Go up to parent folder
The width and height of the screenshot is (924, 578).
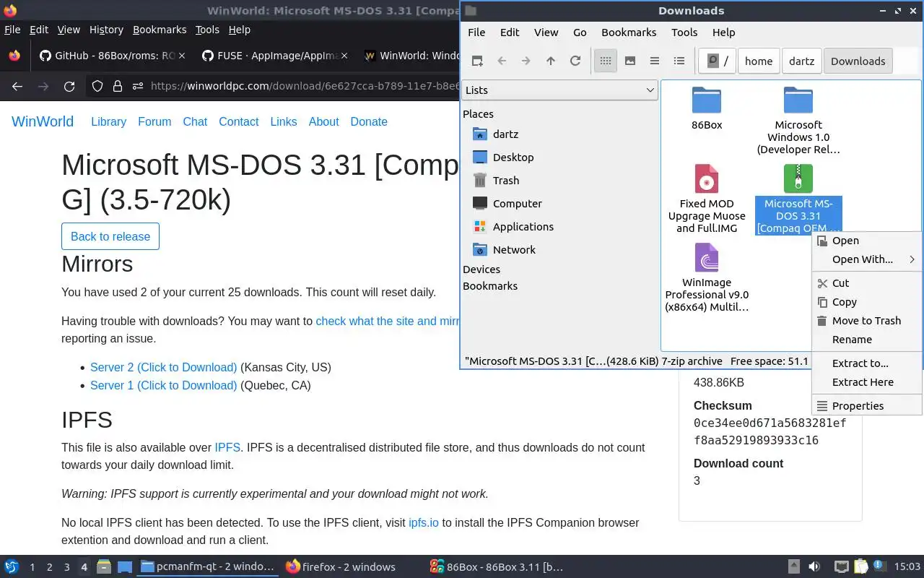click(x=551, y=61)
